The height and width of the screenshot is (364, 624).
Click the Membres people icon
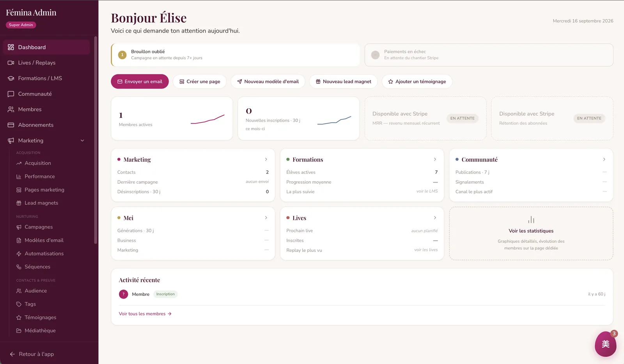11,110
